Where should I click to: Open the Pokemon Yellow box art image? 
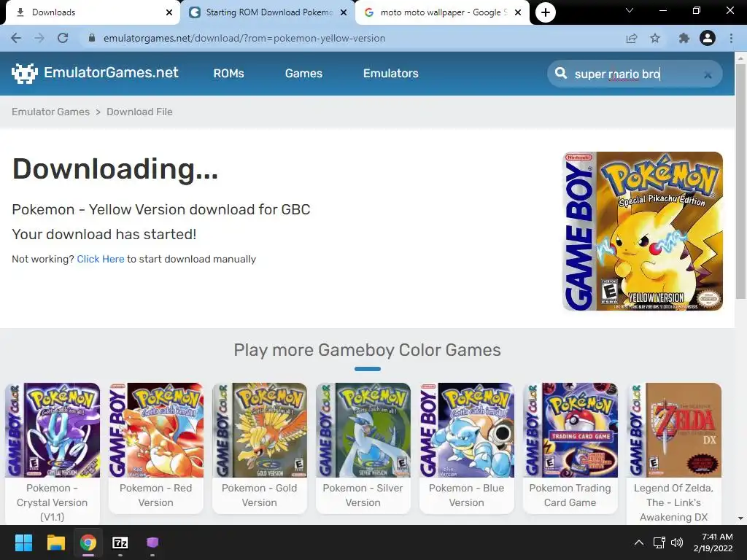tap(643, 231)
